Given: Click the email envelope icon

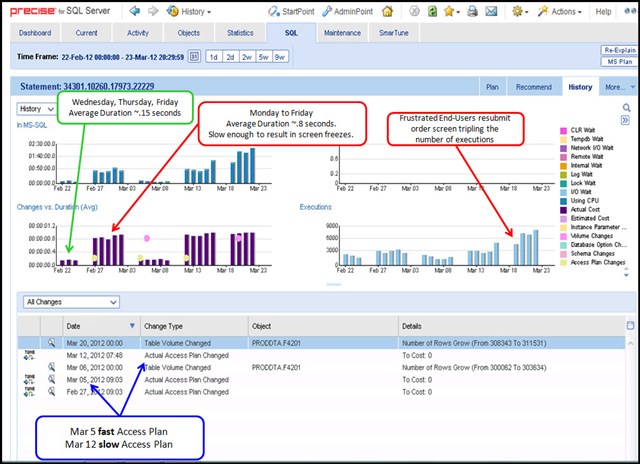Looking at the screenshot, I should pyautogui.click(x=491, y=11).
